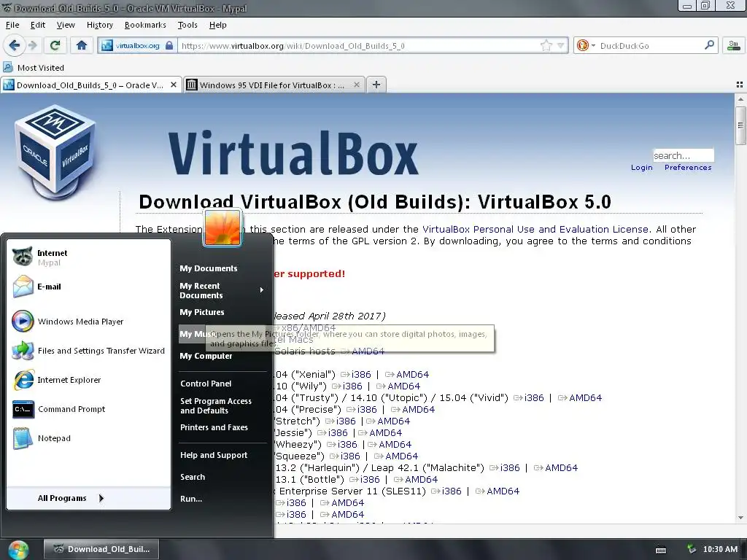Click the virtualbox.org site identity badge
Screen dimensions: 747x560
coord(137,46)
